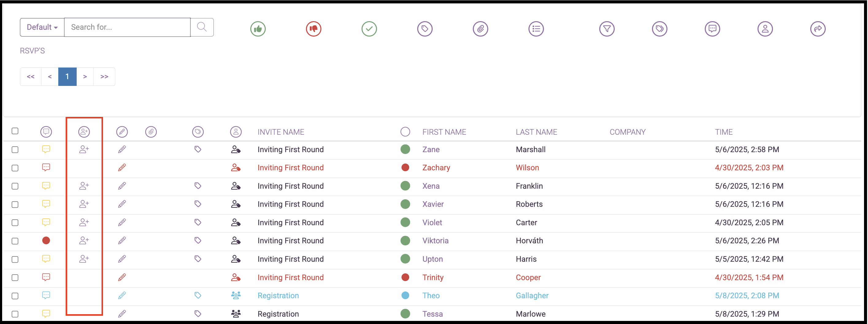Click add-guest icon in Zane Marshall's row
868x324 pixels.
pos(84,149)
